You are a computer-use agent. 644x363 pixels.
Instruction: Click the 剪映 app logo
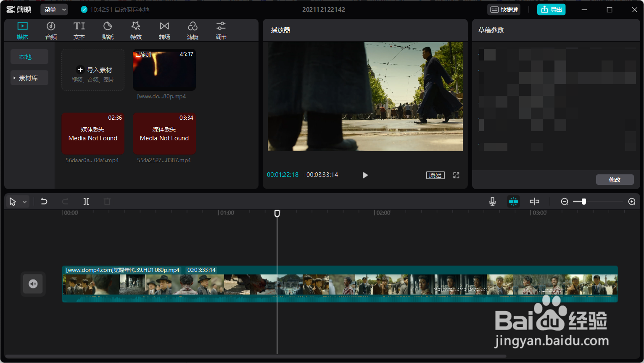[x=19, y=10]
